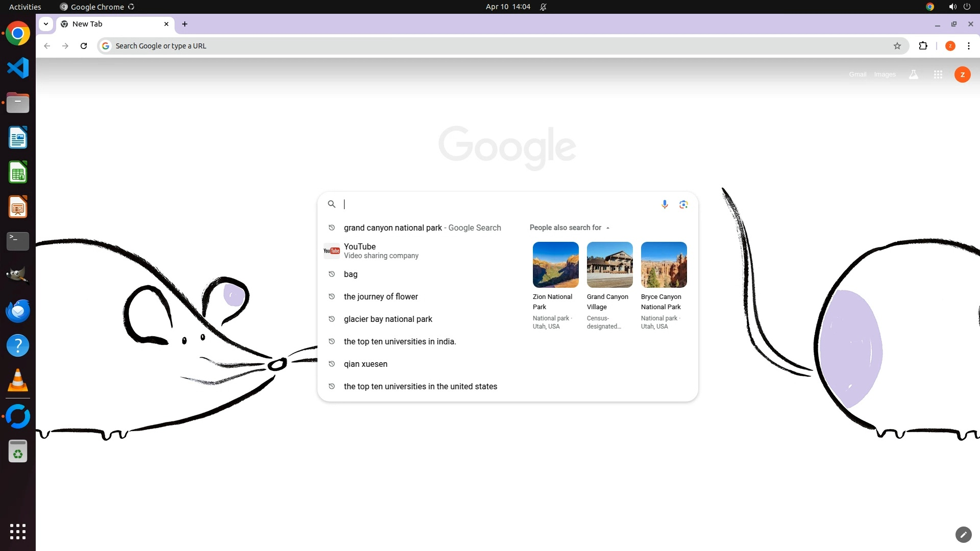The height and width of the screenshot is (551, 980).
Task: Bookmark this tab with star icon
Action: [897, 46]
